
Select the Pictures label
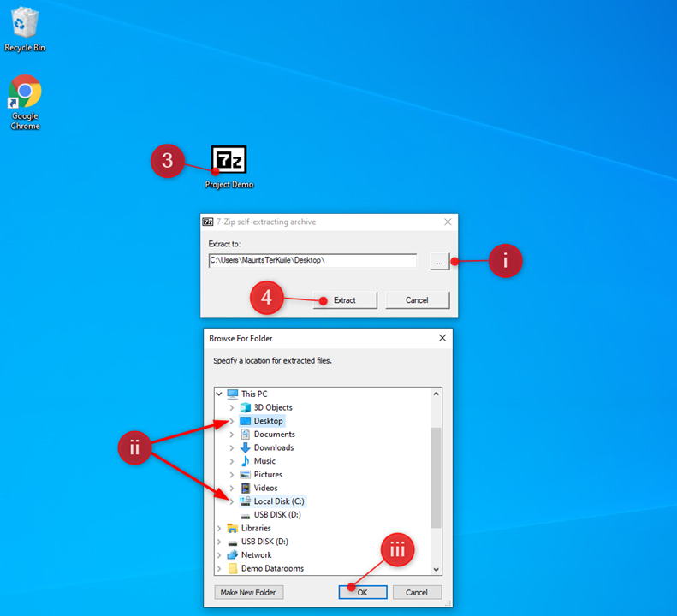coord(268,475)
